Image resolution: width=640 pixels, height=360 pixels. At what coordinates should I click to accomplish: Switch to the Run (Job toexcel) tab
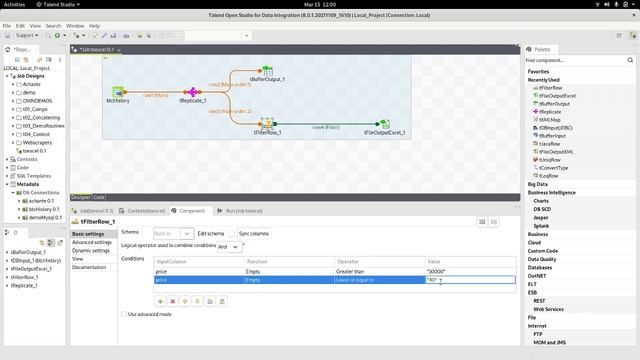240,211
